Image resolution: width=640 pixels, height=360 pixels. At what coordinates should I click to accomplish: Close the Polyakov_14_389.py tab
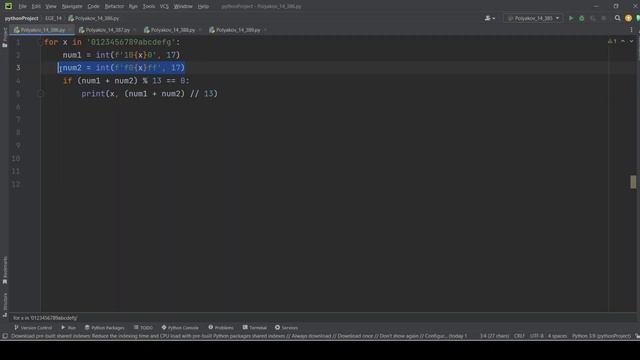(x=265, y=30)
